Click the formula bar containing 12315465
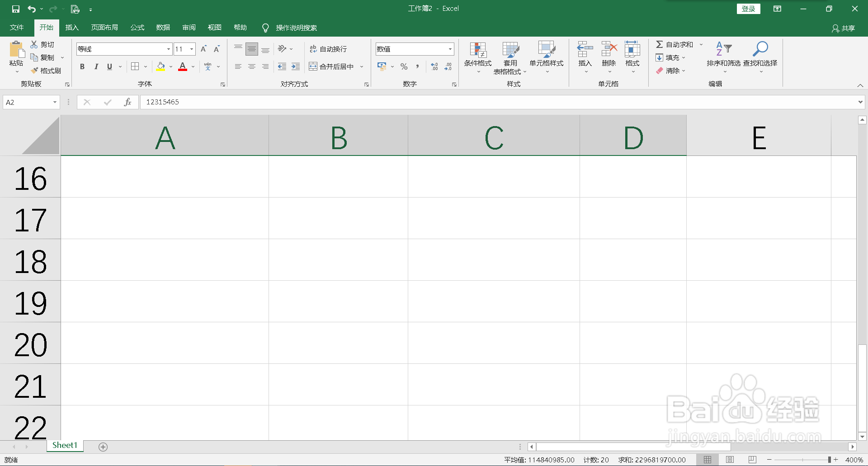The width and height of the screenshot is (868, 466). pyautogui.click(x=498, y=102)
